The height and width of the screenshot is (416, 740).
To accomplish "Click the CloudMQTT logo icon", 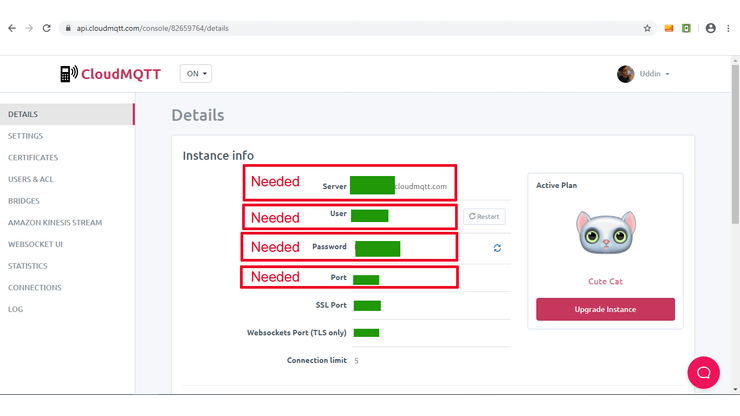I will pyautogui.click(x=67, y=74).
